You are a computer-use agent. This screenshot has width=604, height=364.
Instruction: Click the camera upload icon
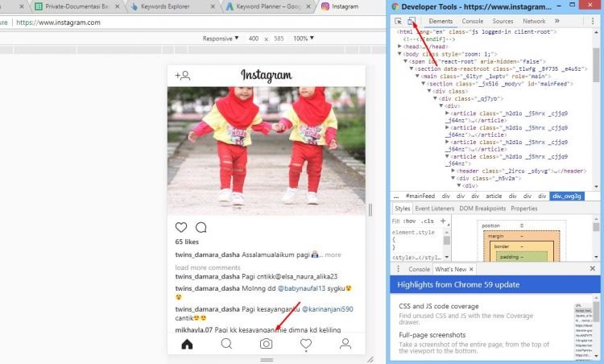(x=267, y=344)
